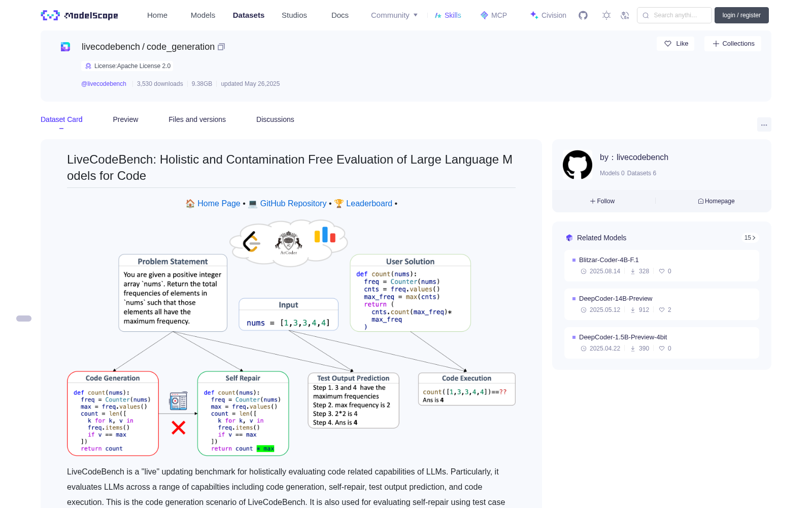Click the by: livecodebench author name
Image resolution: width=812 pixels, height=508 pixels.
(634, 157)
